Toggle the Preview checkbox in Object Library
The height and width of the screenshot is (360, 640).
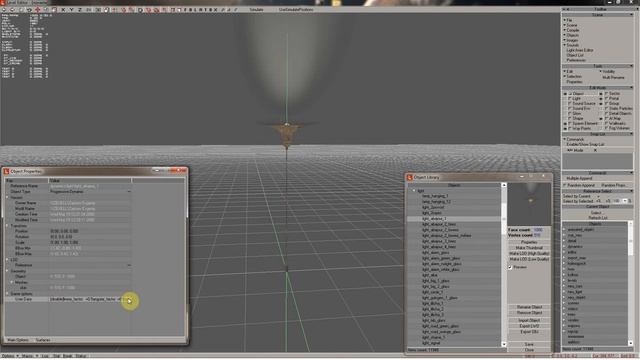click(510, 267)
